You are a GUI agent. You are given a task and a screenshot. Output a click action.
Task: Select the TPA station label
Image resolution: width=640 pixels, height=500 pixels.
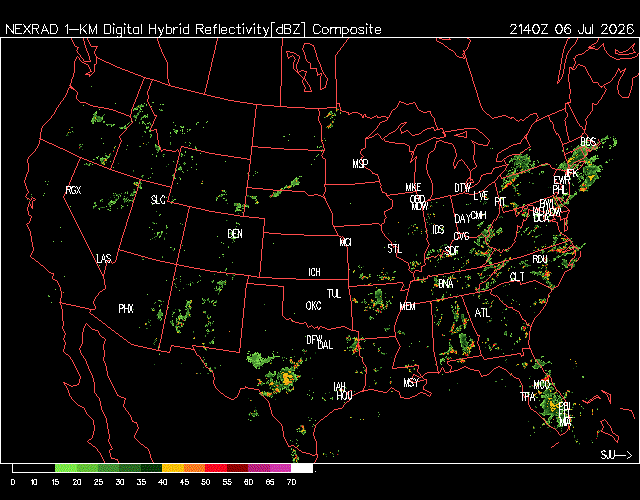coord(527,397)
